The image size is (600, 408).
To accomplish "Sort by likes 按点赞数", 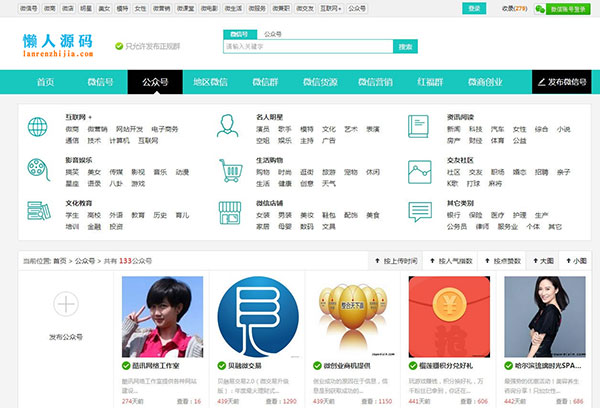I will [x=502, y=261].
